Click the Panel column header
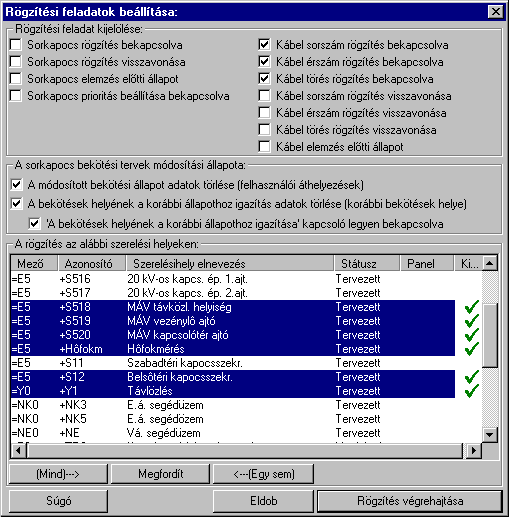This screenshot has height=517, width=509. 427,264
